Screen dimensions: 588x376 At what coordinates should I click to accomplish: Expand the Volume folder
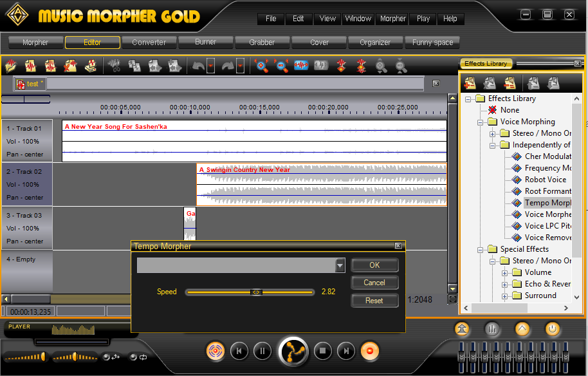(504, 273)
